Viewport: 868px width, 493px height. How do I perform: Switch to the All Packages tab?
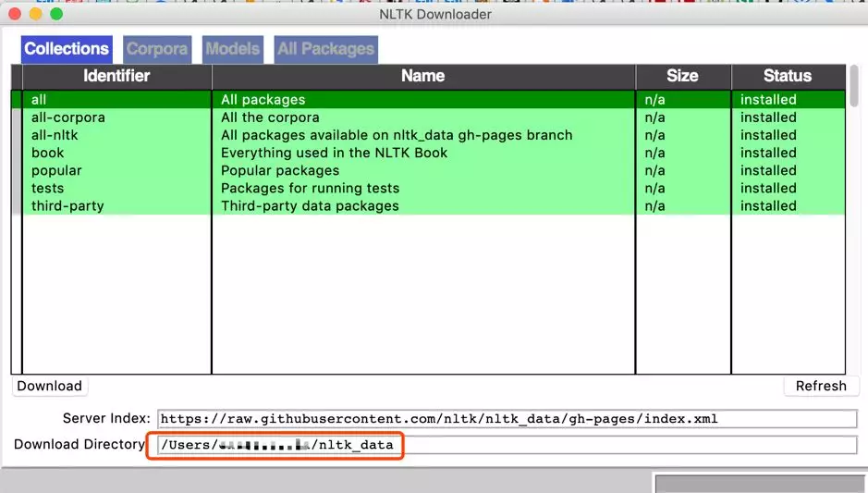[326, 49]
